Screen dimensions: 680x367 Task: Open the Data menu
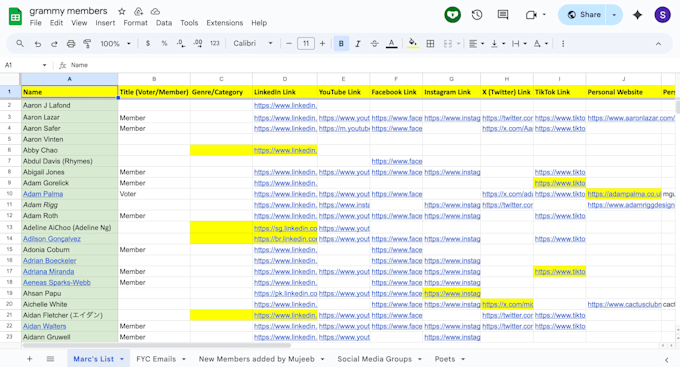(x=164, y=23)
